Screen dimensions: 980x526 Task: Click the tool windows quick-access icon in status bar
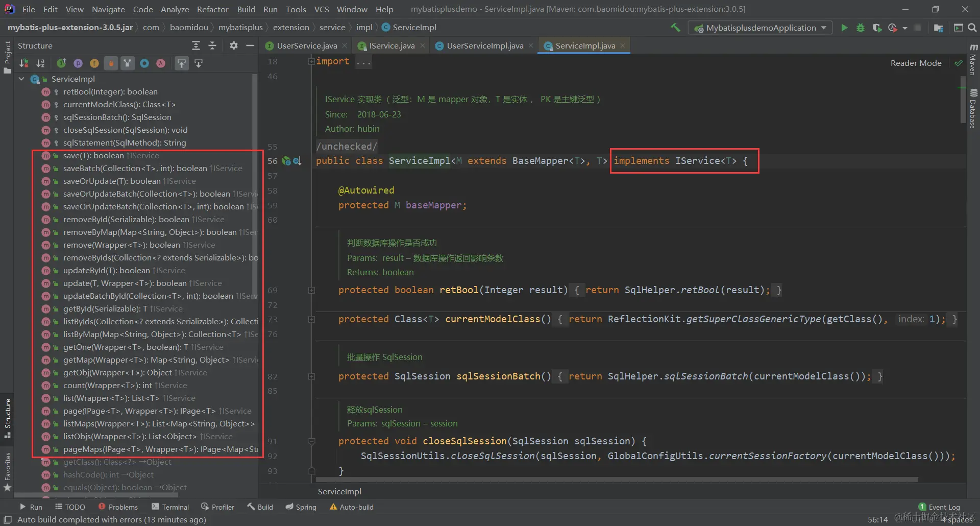(x=8, y=519)
